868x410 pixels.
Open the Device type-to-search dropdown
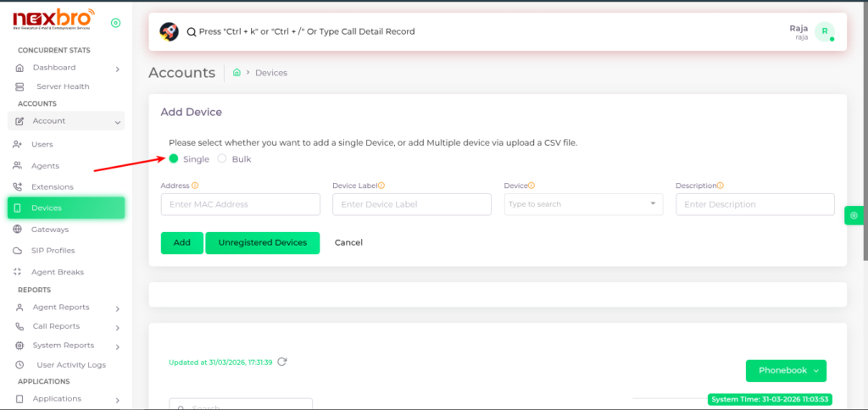coord(583,204)
